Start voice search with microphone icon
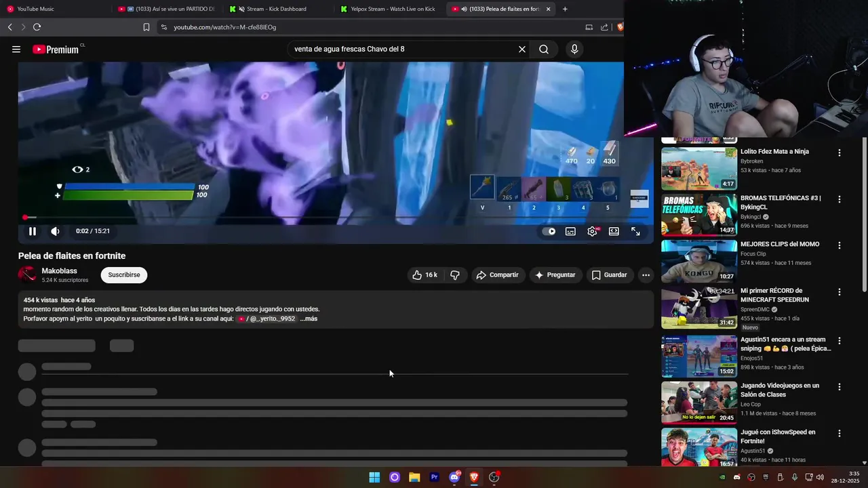 (x=574, y=49)
